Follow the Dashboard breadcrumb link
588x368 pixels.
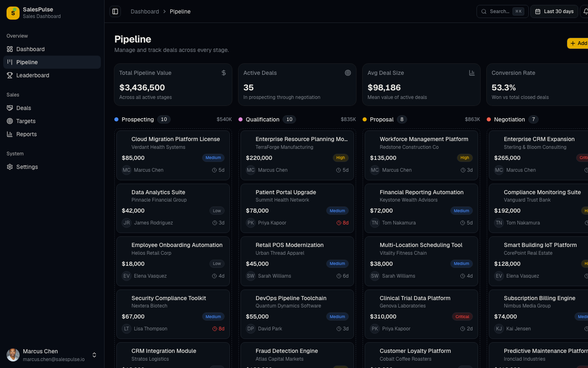145,11
